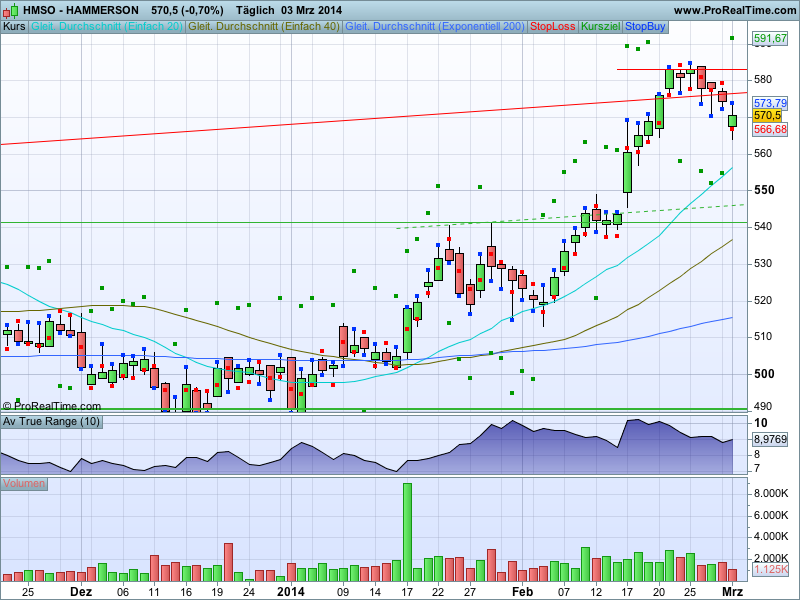Open the Av True Range (10) indicator label
Viewport: 800px width, 600px height.
point(50,421)
